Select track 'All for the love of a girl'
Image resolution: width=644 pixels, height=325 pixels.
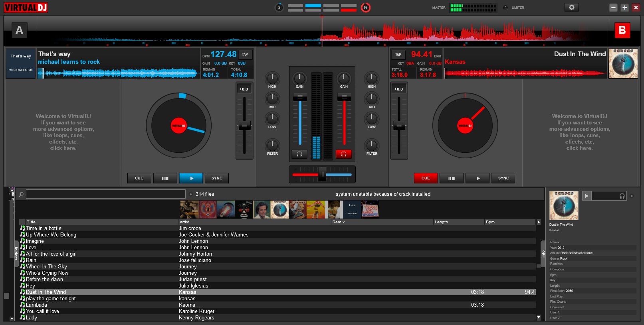(277, 254)
